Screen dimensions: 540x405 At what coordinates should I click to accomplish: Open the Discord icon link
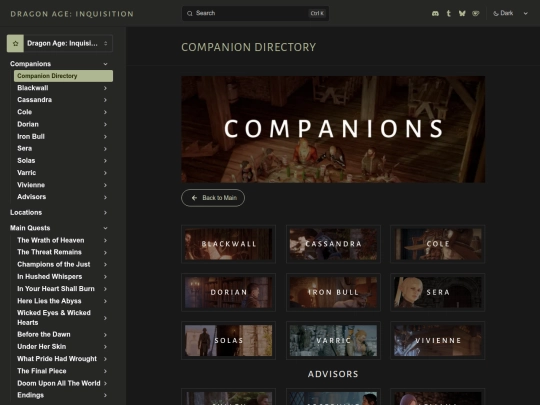435,13
